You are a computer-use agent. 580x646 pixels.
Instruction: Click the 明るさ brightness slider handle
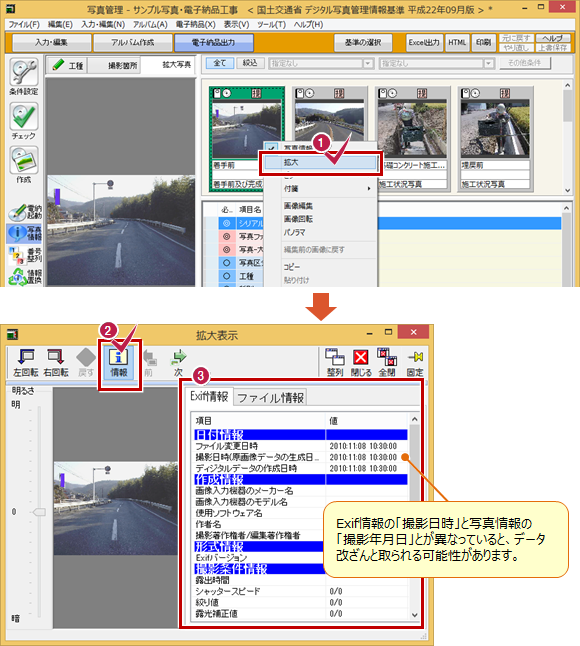click(x=39, y=512)
